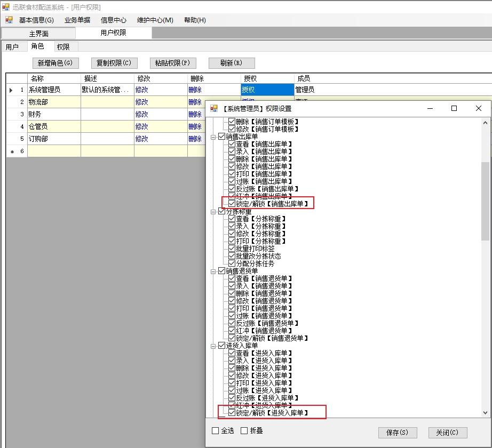Collapse the 进货入库单 tree node
Image resolution: width=492 pixels, height=448 pixels.
pyautogui.click(x=213, y=346)
